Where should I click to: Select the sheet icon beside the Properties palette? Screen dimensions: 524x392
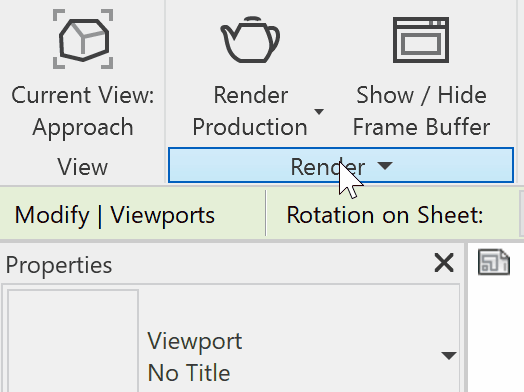click(x=494, y=262)
